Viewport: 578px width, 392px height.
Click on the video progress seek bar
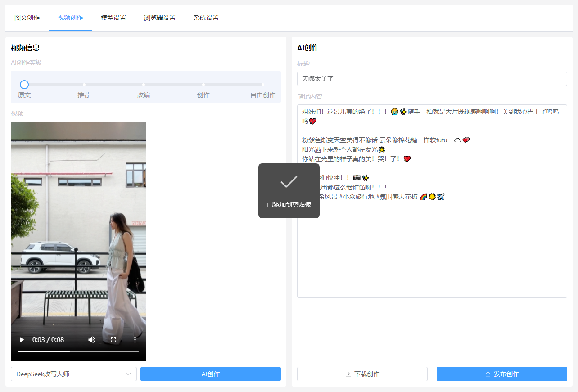[78, 351]
